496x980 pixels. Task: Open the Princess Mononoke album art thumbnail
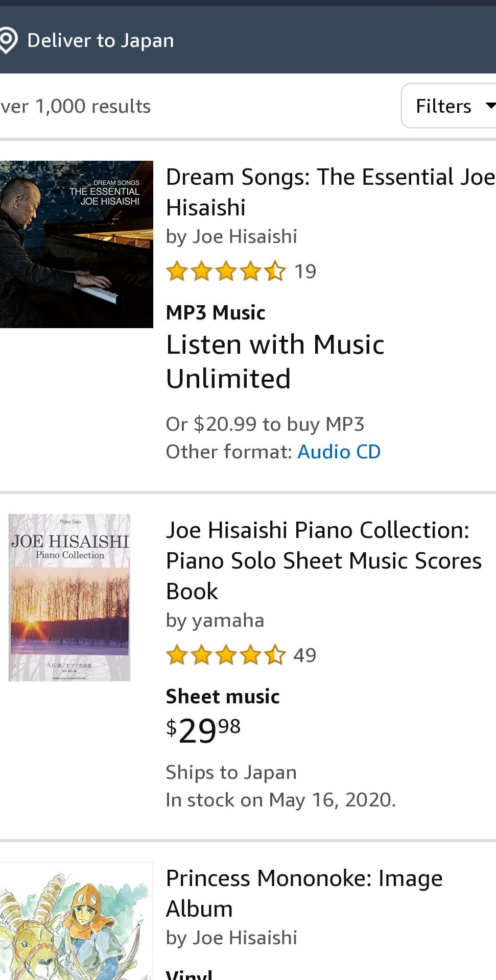(x=77, y=921)
